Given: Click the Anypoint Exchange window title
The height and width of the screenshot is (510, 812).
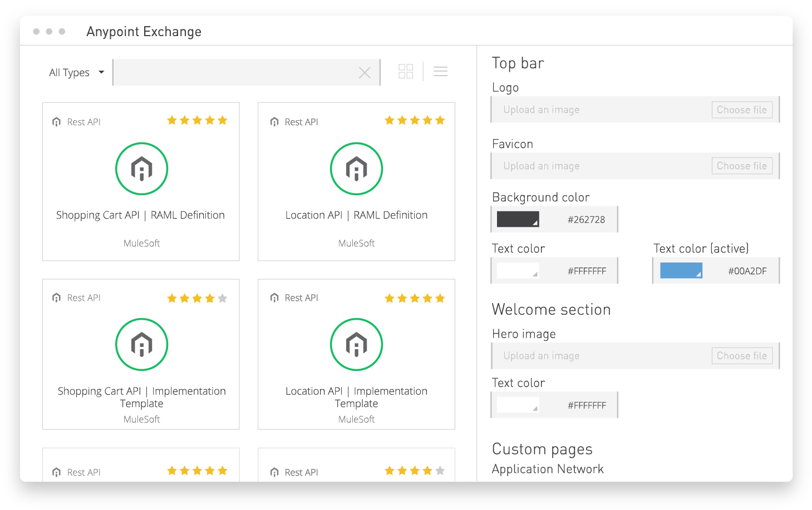Looking at the screenshot, I should tap(144, 32).
